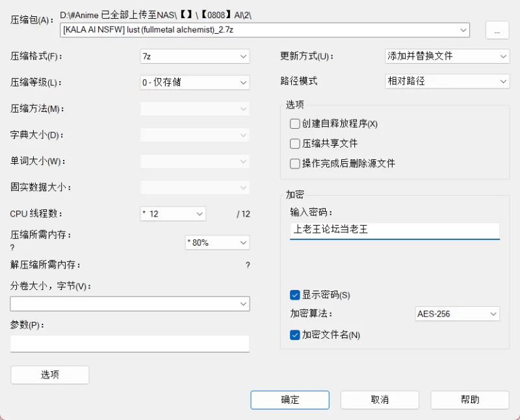Viewport: 520px width, 420px height.
Task: Uncheck the 显示密码 checkbox
Action: tap(295, 295)
